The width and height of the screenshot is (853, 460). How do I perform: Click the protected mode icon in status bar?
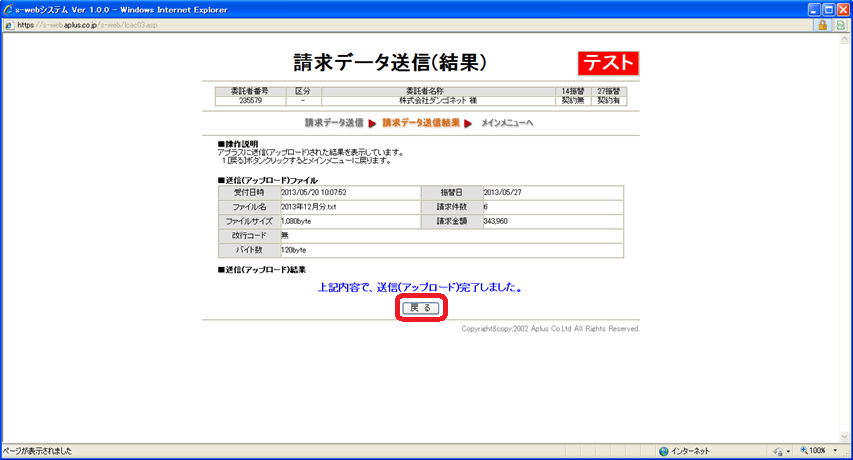(x=777, y=451)
